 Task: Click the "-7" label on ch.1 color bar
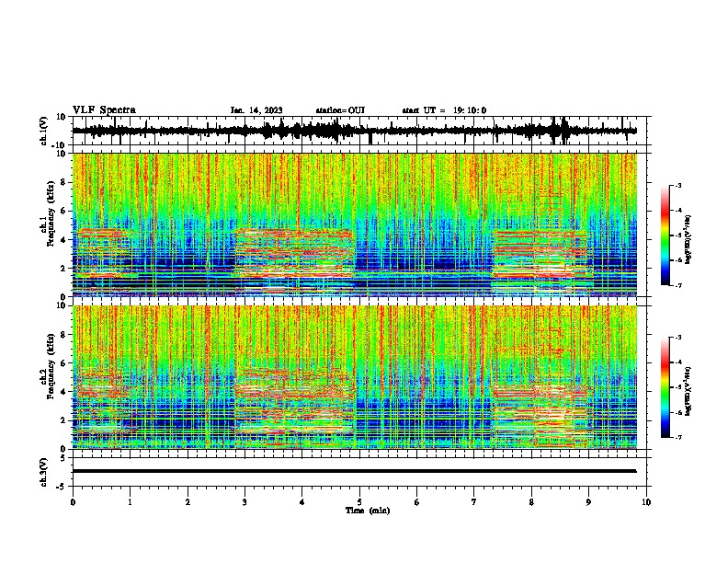click(678, 285)
